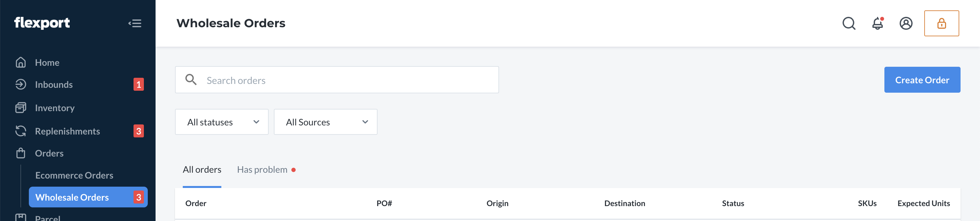Open notifications bell icon
This screenshot has width=980, height=221.
click(x=878, y=23)
